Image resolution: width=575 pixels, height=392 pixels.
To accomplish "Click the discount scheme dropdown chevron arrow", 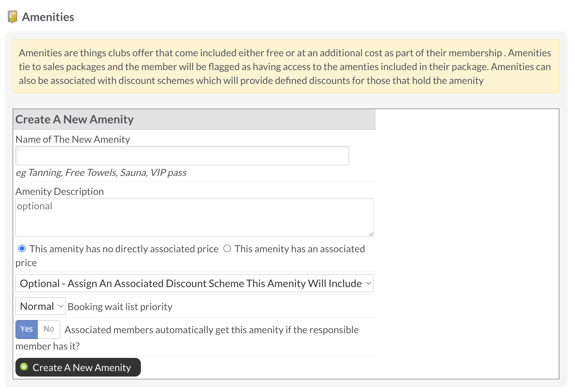I will pyautogui.click(x=368, y=283).
